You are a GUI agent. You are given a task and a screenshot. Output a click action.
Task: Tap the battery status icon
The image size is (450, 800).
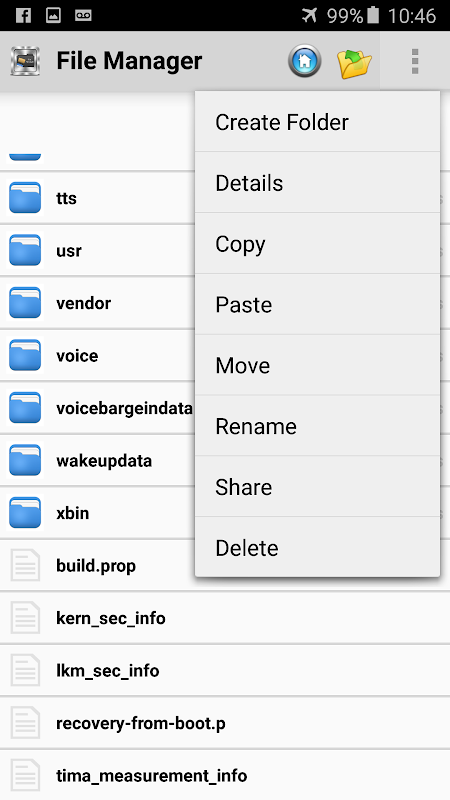373,15
